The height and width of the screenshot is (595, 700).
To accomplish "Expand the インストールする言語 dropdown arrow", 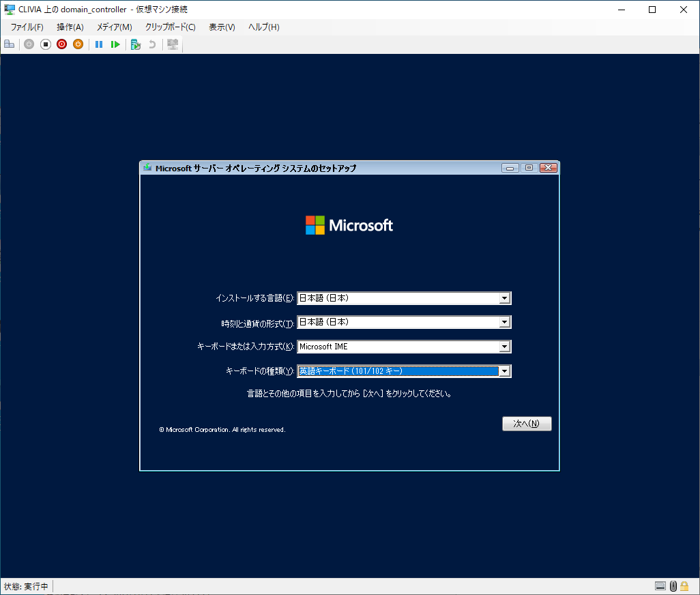I will coord(504,298).
